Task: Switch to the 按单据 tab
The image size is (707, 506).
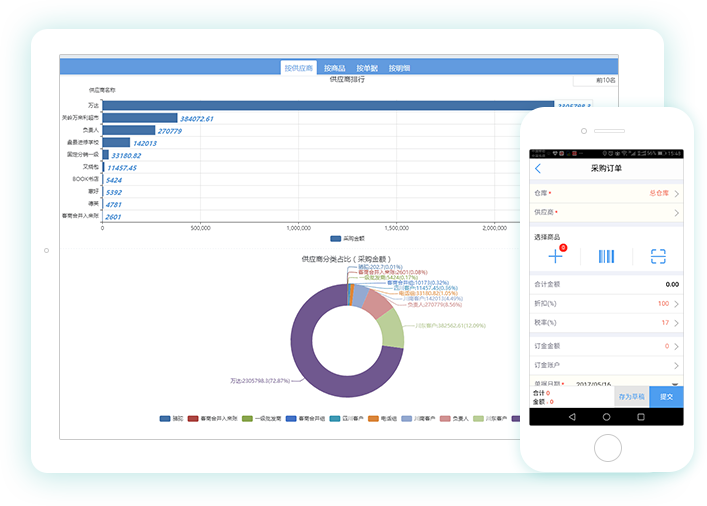Action: (x=366, y=68)
